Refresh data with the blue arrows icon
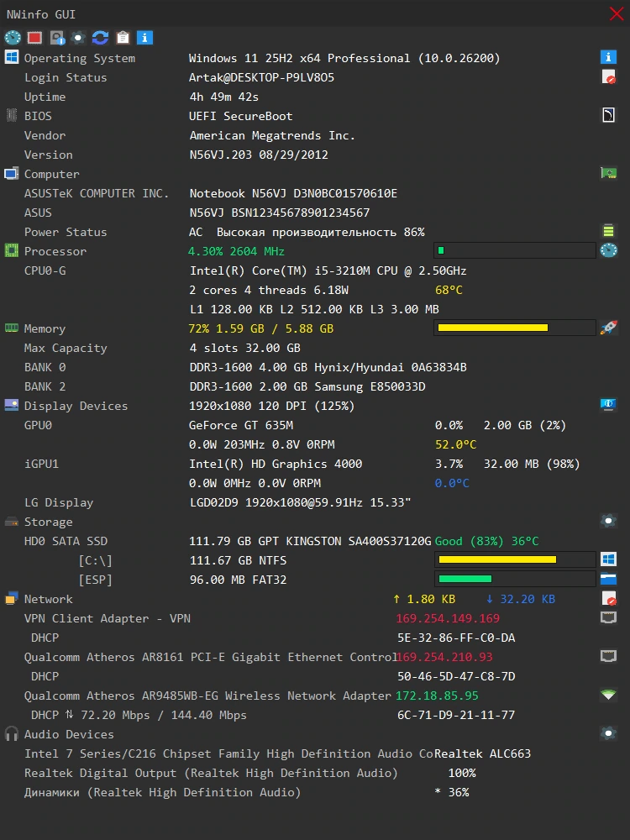Screen dimensions: 630x840 [x=100, y=38]
